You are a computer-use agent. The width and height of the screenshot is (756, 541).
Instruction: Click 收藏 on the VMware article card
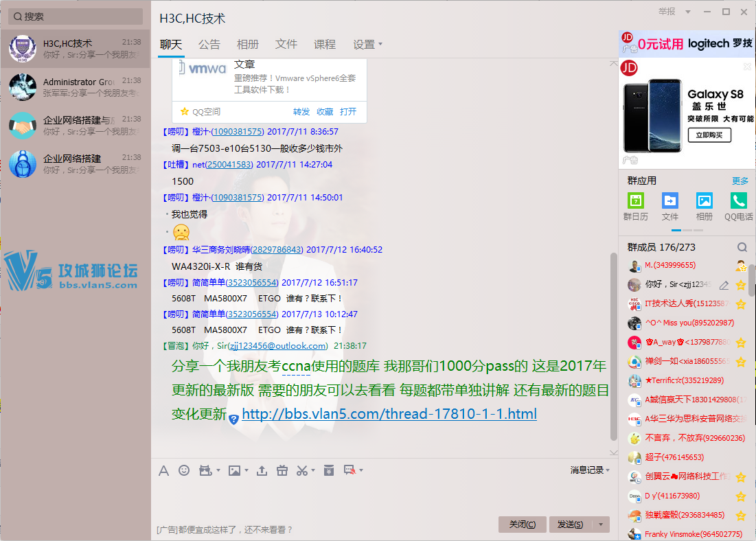tap(325, 112)
